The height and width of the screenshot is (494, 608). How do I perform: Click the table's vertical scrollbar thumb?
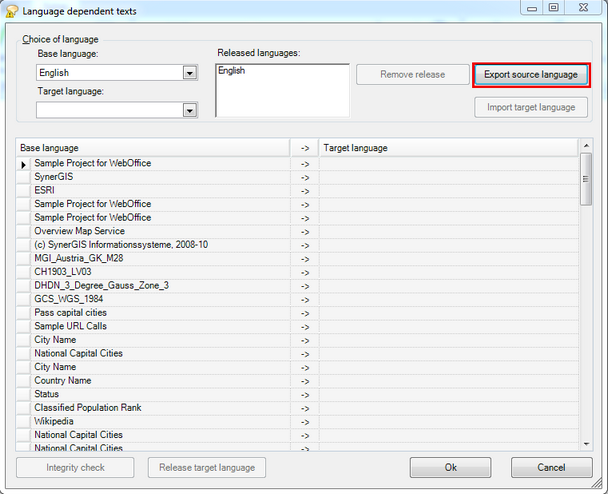coord(586,179)
